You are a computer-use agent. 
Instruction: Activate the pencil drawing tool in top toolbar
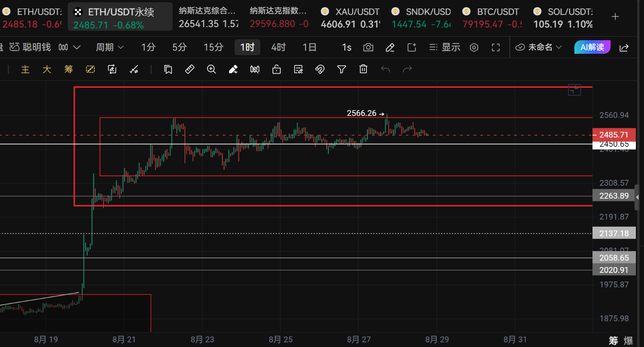click(390, 47)
